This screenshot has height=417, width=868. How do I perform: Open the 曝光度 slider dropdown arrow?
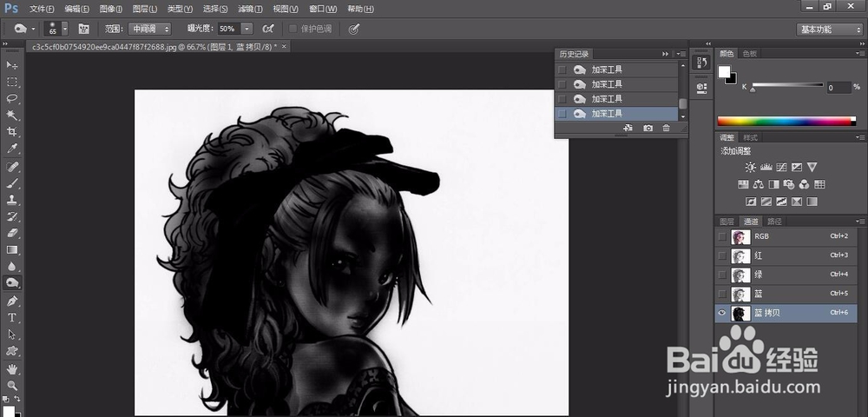click(247, 29)
